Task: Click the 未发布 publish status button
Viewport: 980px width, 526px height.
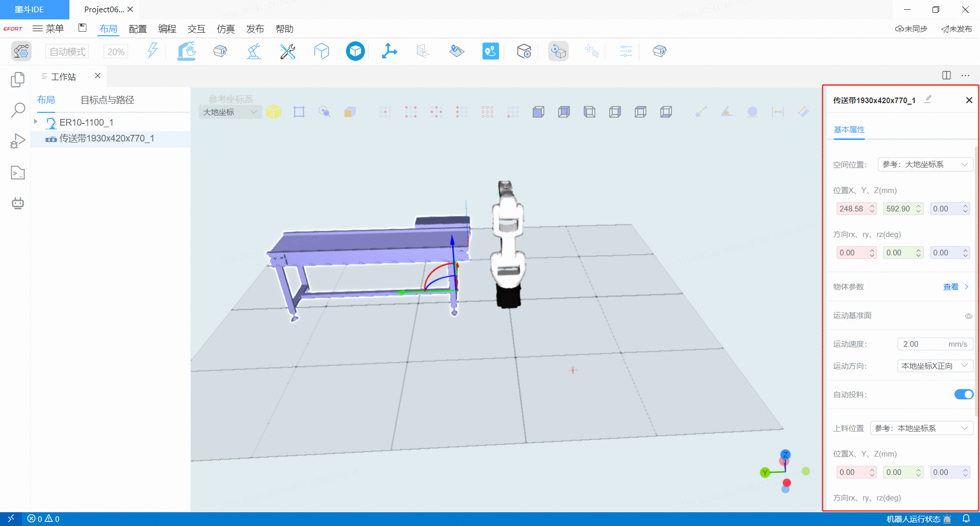Action: pos(957,29)
